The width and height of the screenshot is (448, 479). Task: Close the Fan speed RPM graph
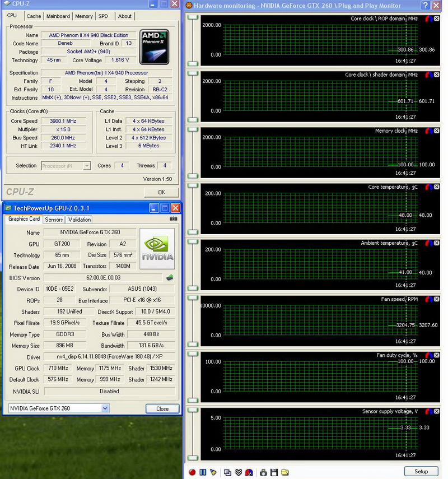(437, 299)
